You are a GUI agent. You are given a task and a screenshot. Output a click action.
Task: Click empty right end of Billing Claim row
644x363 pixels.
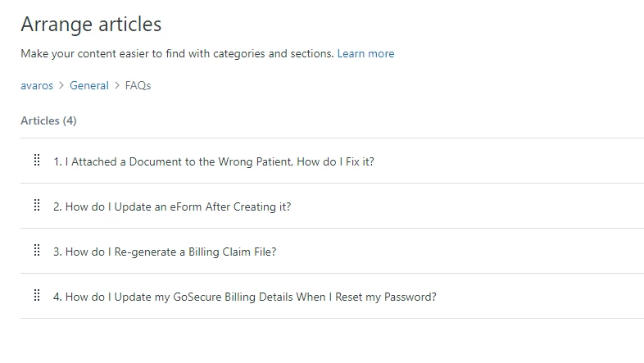tap(533, 252)
